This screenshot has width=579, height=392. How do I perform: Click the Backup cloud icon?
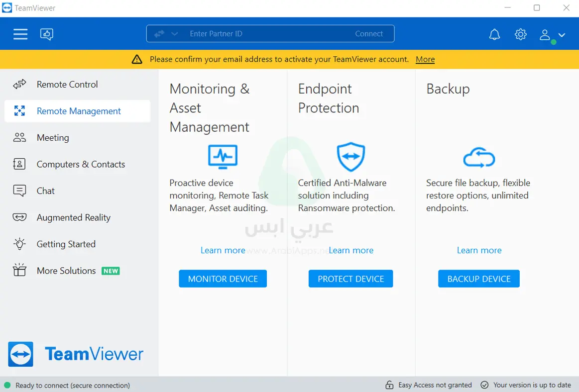(479, 158)
